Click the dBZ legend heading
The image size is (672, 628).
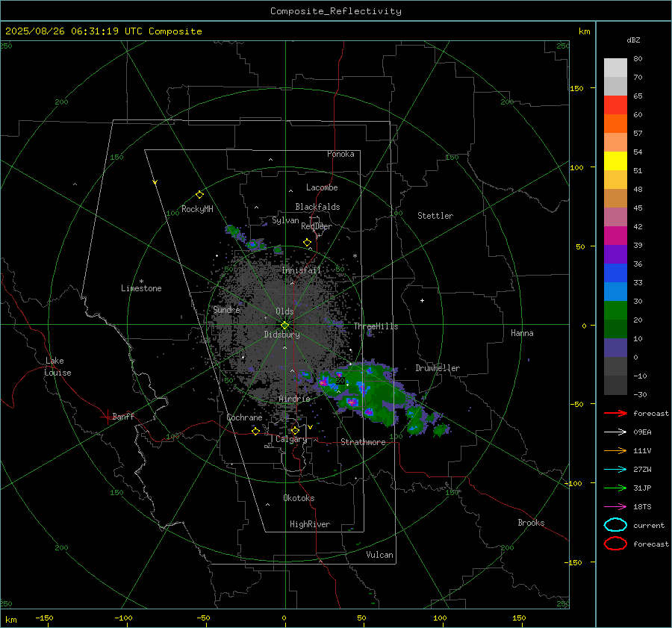pos(633,40)
